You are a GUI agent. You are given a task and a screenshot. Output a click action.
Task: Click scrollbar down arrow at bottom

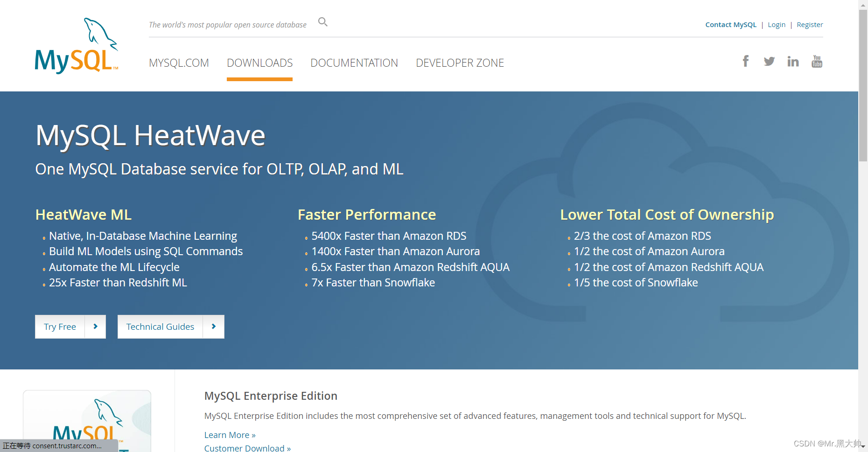pos(863,447)
